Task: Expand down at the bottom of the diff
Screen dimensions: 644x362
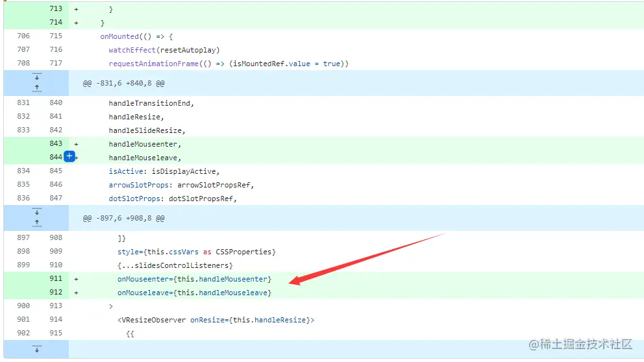Action: tap(37, 349)
